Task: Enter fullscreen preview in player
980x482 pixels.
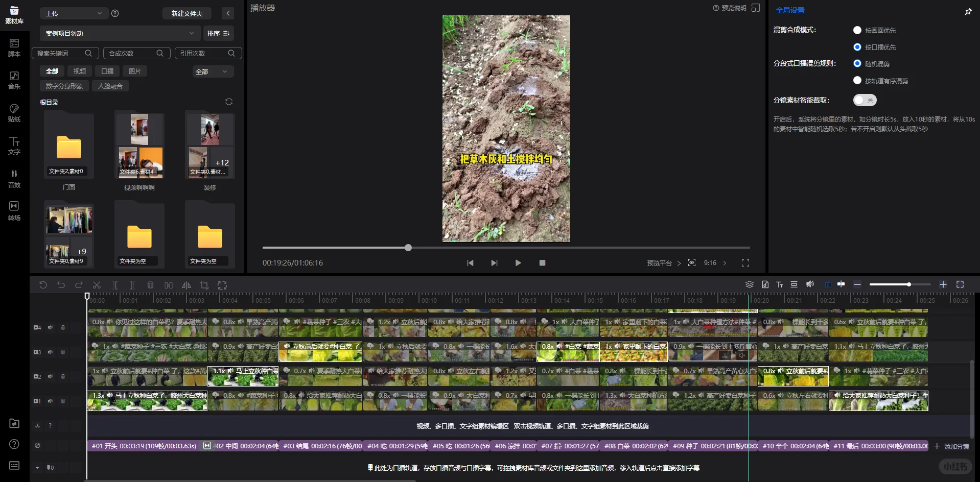Action: [745, 263]
